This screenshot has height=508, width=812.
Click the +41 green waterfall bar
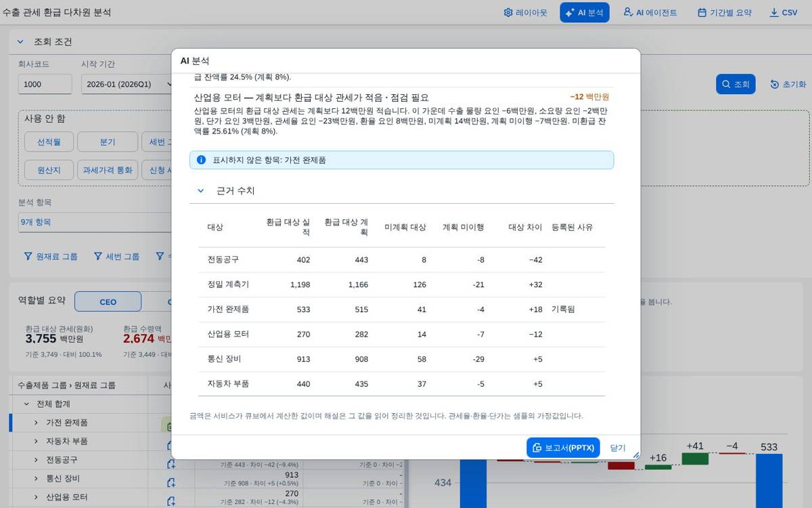(695, 459)
